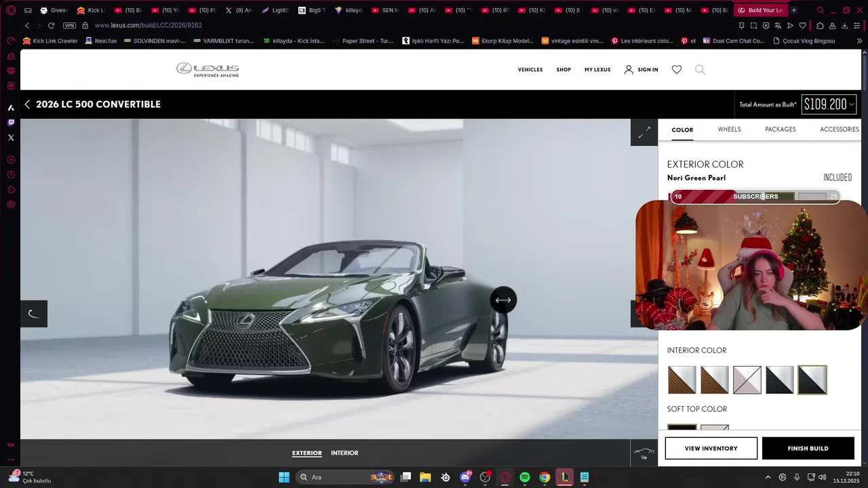Open the Windows Start menu
This screenshot has height=488, width=868.
pyautogui.click(x=284, y=477)
